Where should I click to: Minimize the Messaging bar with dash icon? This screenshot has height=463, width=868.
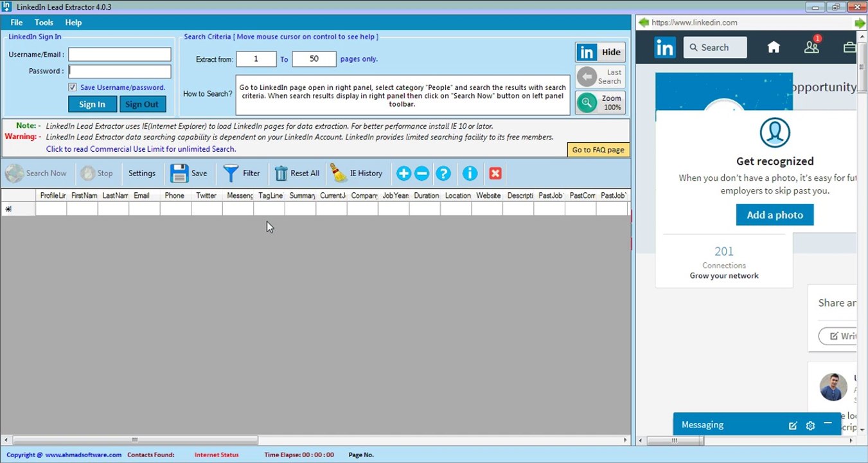point(828,423)
